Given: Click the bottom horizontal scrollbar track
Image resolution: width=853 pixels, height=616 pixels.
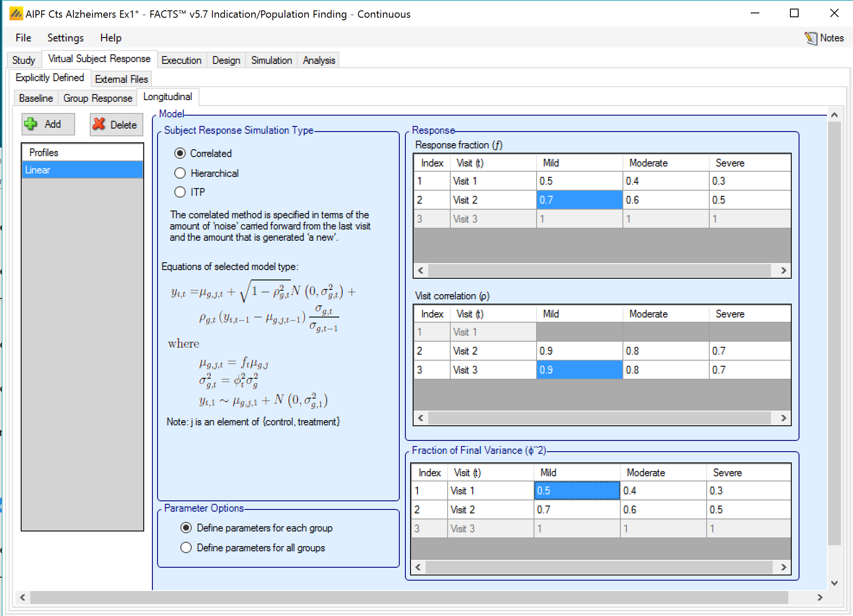Looking at the screenshot, I should [406, 597].
